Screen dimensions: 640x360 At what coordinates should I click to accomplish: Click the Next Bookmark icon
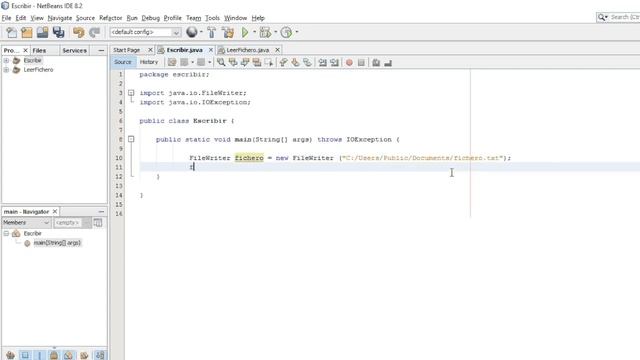[295, 62]
